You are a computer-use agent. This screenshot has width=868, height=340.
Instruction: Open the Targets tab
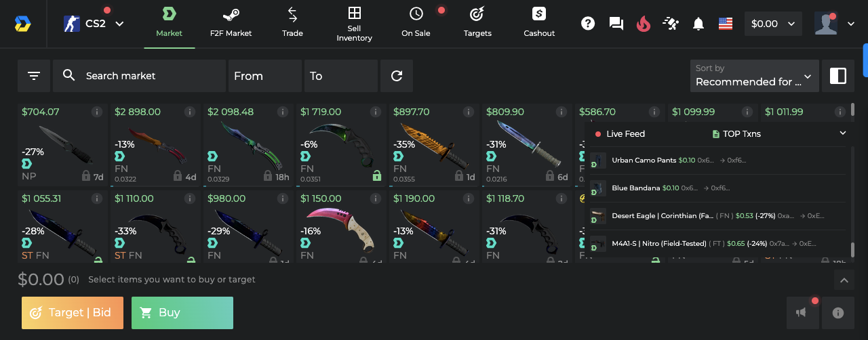[x=477, y=23]
